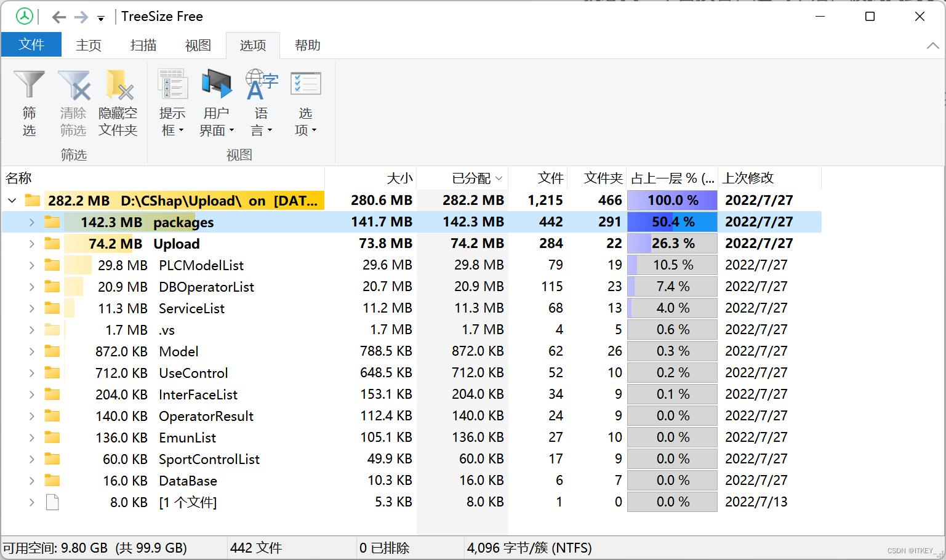
Task: Click the 50.4 % percent bar
Action: click(x=672, y=222)
